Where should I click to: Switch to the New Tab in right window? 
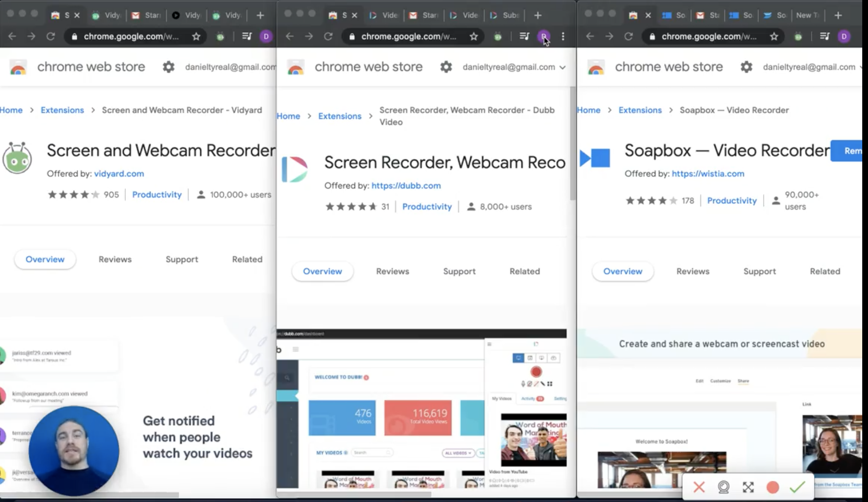click(x=808, y=15)
